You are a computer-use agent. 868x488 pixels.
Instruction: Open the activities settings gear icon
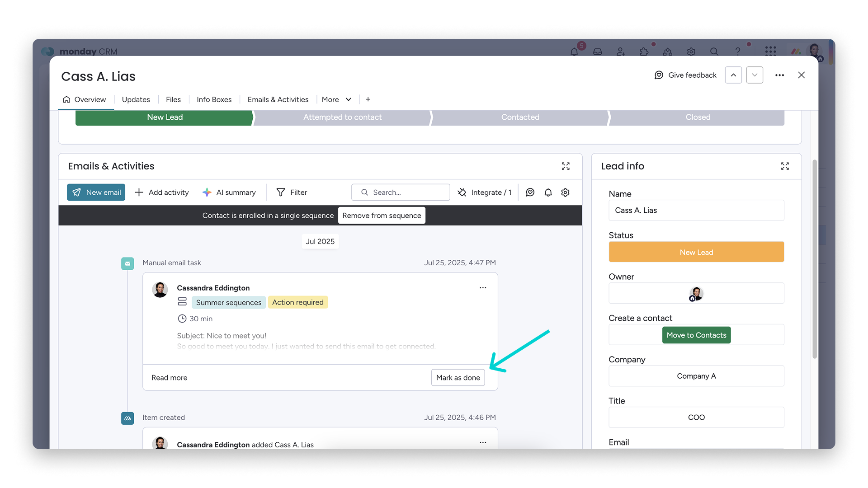click(565, 192)
